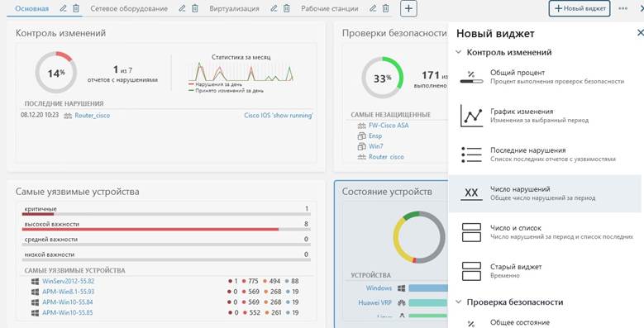
Task: Switch to the Сетевое оборудование tab
Action: coord(129,8)
